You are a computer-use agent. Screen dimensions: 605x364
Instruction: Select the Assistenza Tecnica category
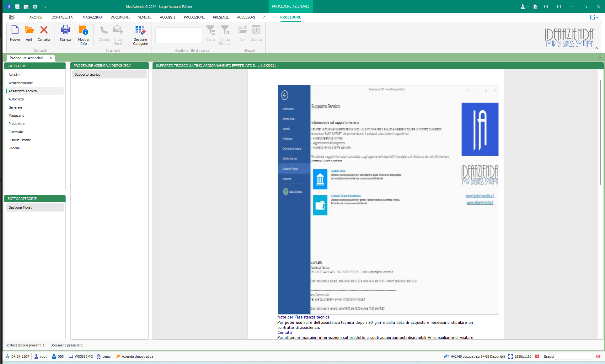[35, 91]
